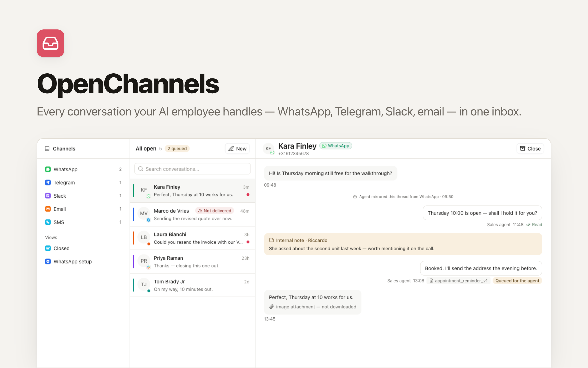Click the LB avatar for Laura Bianchi
This screenshot has height=368, width=588.
pyautogui.click(x=144, y=237)
